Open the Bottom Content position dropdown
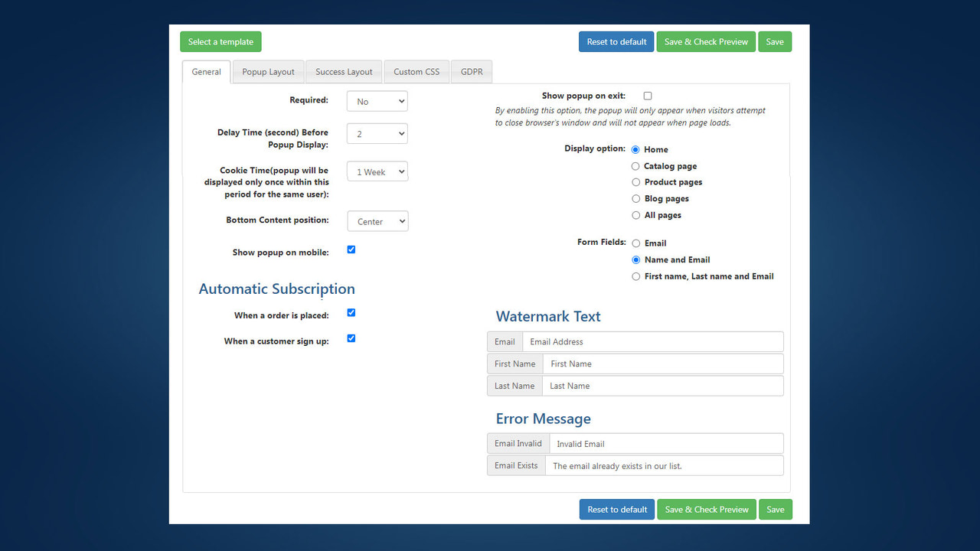This screenshot has height=551, width=980. click(x=377, y=220)
